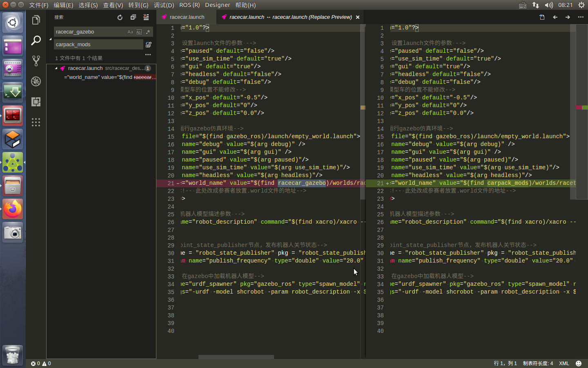This screenshot has width=588, height=368.
Task: Click the carpack_mods replace input
Action: pos(98,45)
